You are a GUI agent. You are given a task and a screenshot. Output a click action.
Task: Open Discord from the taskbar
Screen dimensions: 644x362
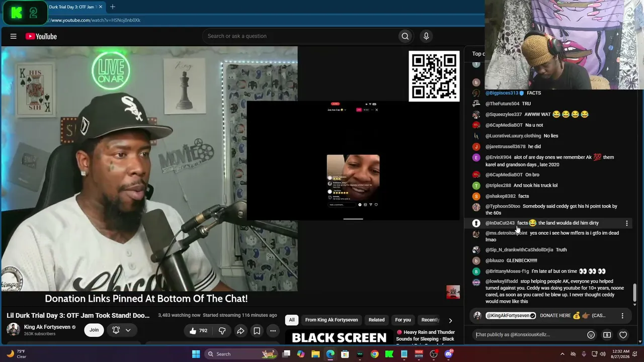(x=448, y=354)
